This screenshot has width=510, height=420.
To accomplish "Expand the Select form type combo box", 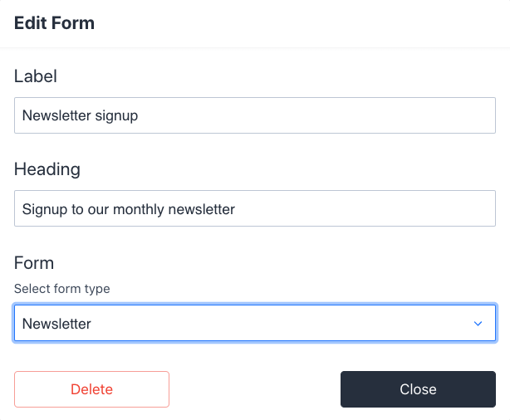I will coord(332,324).
